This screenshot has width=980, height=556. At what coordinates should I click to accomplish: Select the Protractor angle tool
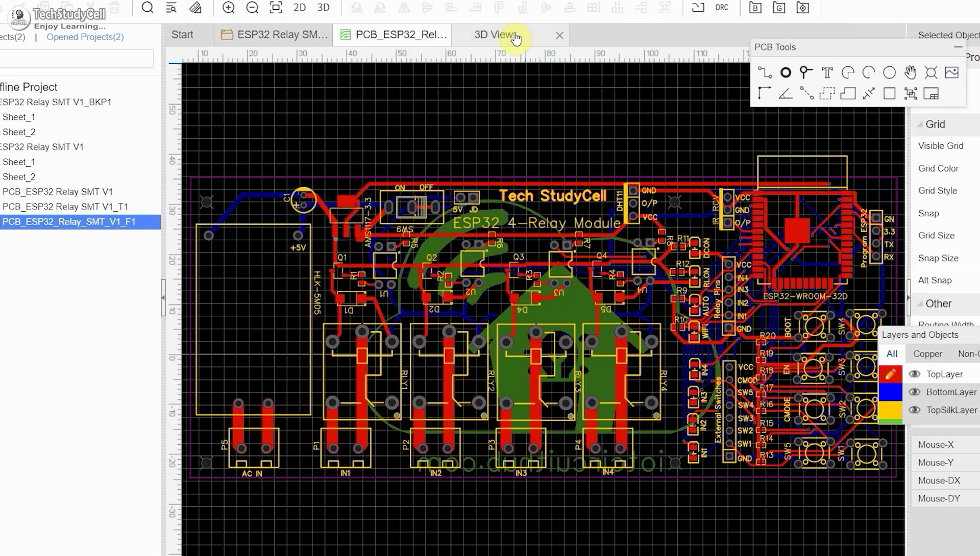click(786, 94)
